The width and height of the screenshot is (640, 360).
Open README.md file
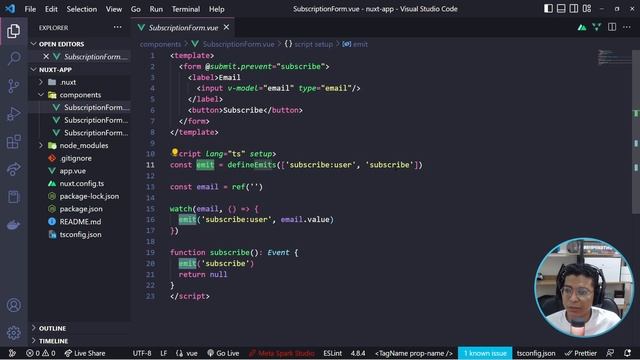point(80,221)
